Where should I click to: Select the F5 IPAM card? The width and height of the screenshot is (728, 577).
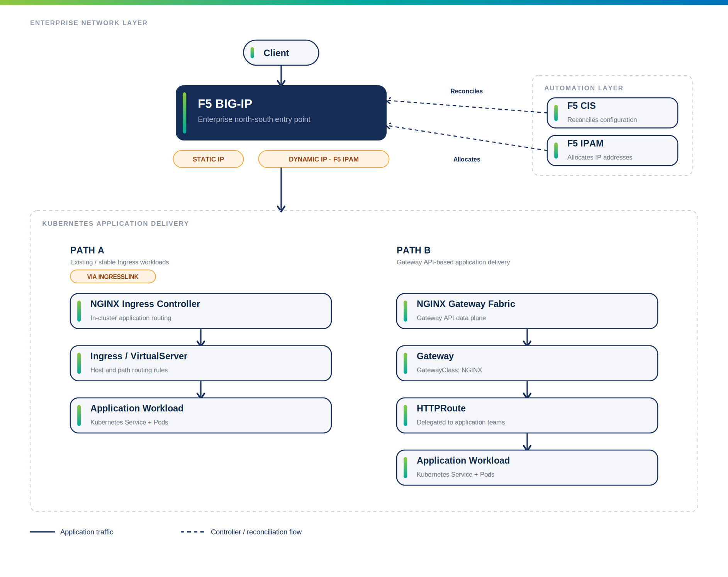click(x=612, y=151)
